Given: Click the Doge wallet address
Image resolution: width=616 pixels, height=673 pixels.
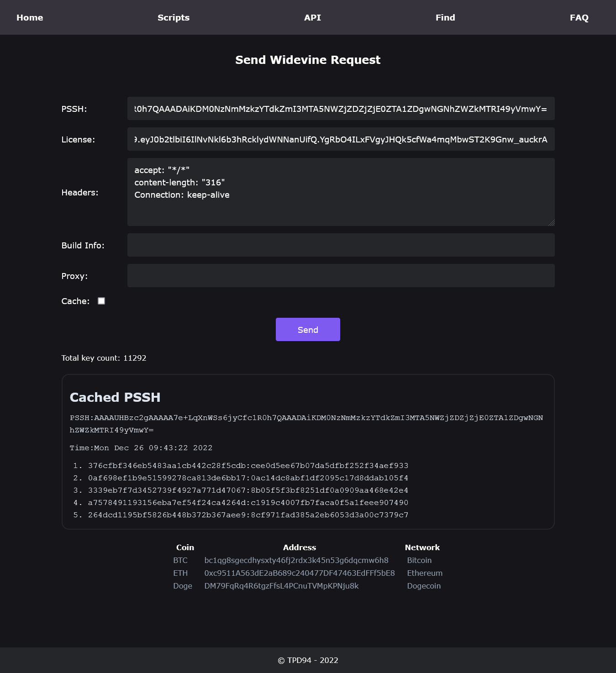Looking at the screenshot, I should coord(281,586).
